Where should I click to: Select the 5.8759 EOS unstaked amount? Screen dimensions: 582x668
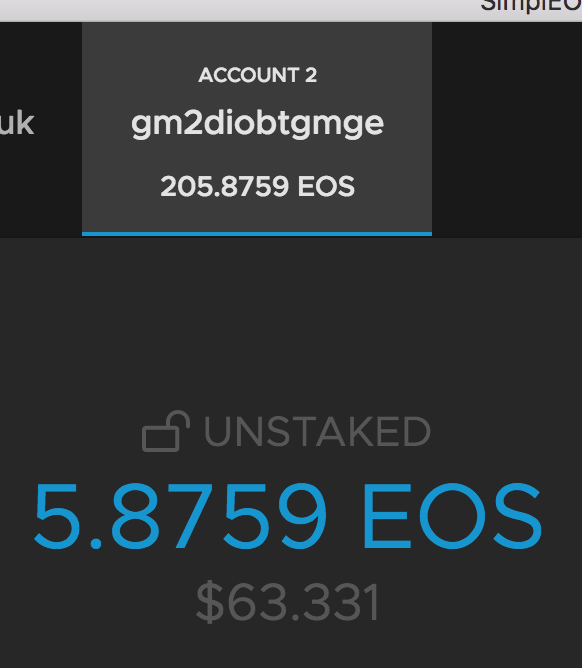pos(288,516)
